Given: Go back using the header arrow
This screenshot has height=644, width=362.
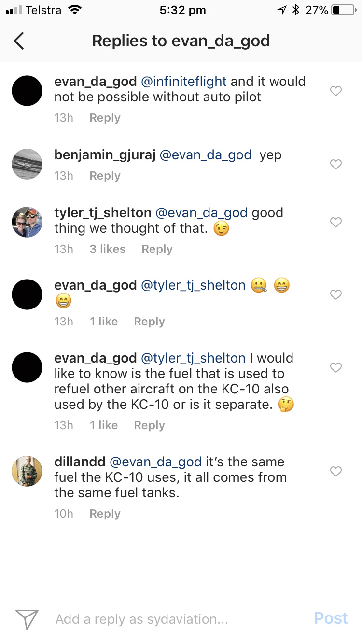Looking at the screenshot, I should tap(19, 41).
